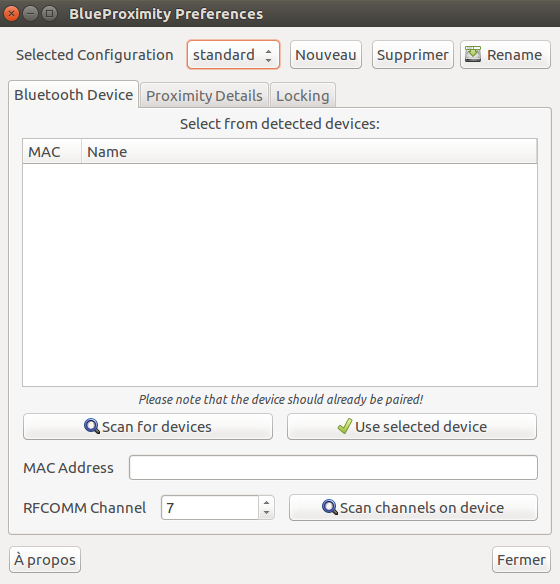Click the magnifier icon on Scan channels on device
This screenshot has width=560, height=584.
[x=330, y=507]
